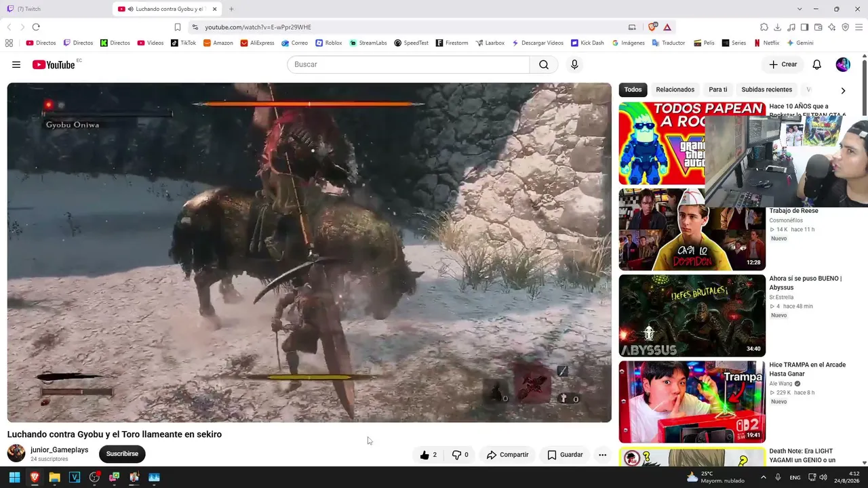Select the Relacionados filter chip

pyautogui.click(x=675, y=89)
